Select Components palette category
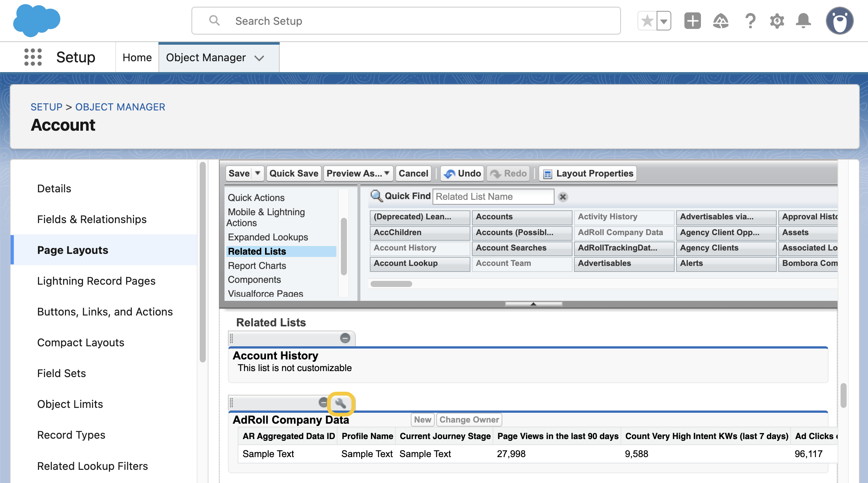This screenshot has height=483, width=868. 254,280
